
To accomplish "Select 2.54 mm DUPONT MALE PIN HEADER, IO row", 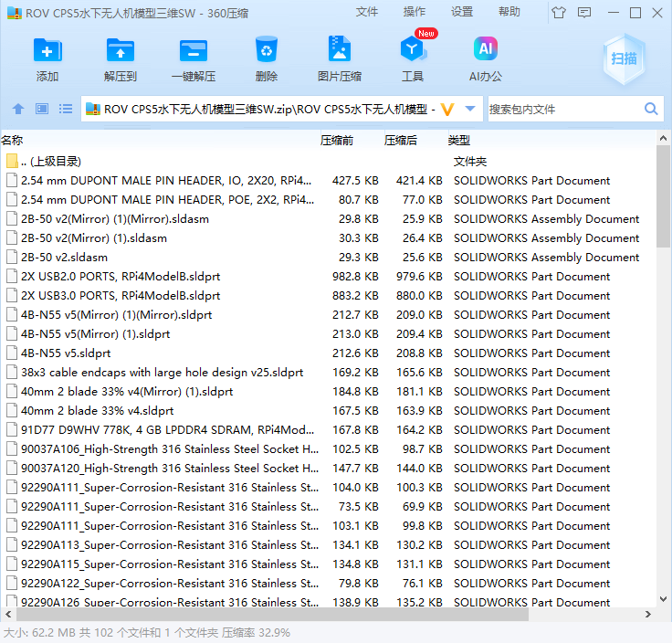I will 328,181.
